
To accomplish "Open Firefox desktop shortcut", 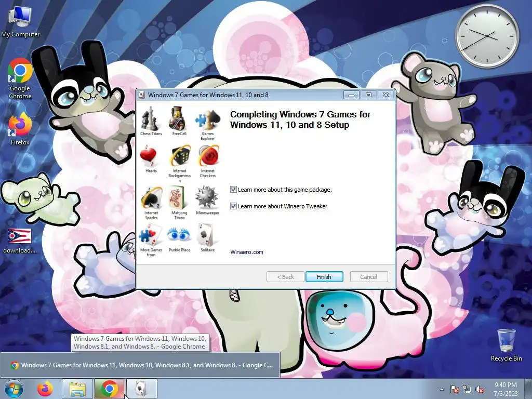I will tap(20, 129).
